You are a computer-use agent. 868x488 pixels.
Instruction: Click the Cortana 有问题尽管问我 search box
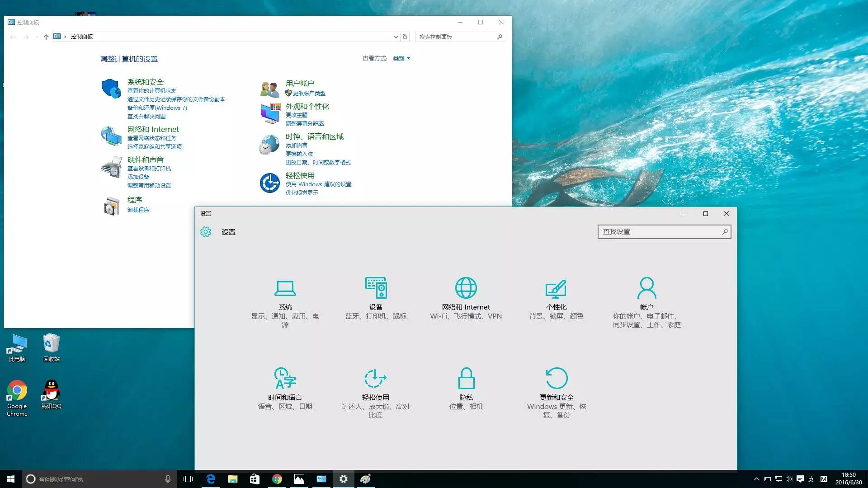(x=99, y=479)
